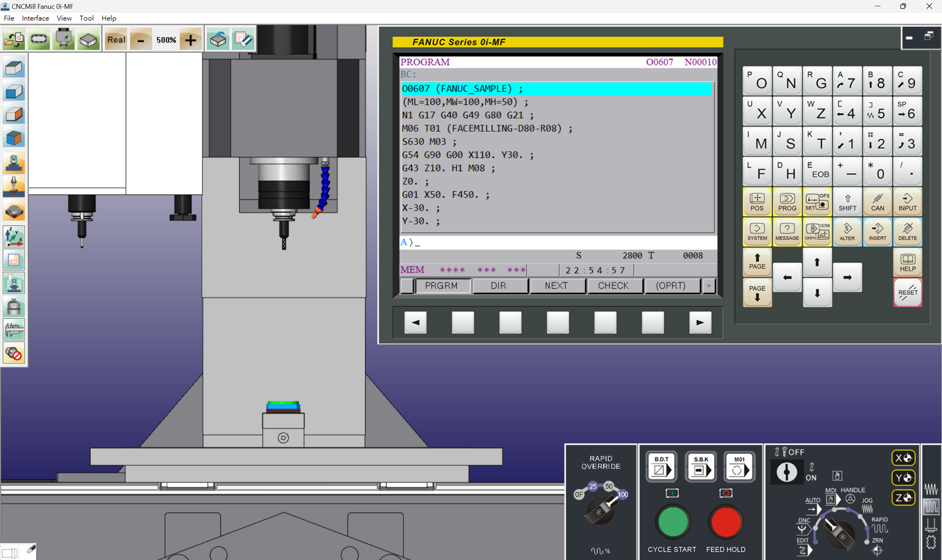
Task: Open the XYZ work coordinate icon
Action: click(x=14, y=237)
